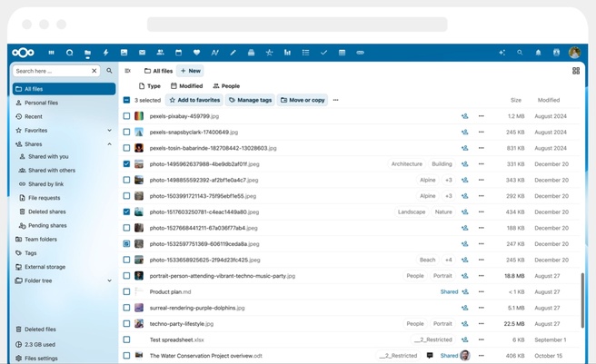
Task: Toggle the navigation sidebar icon
Action: [x=128, y=71]
